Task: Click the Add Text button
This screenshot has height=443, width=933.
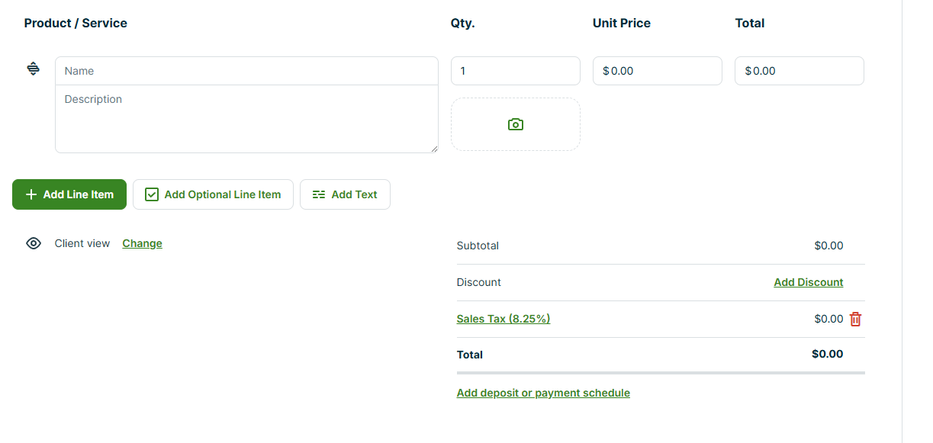Action: [345, 194]
